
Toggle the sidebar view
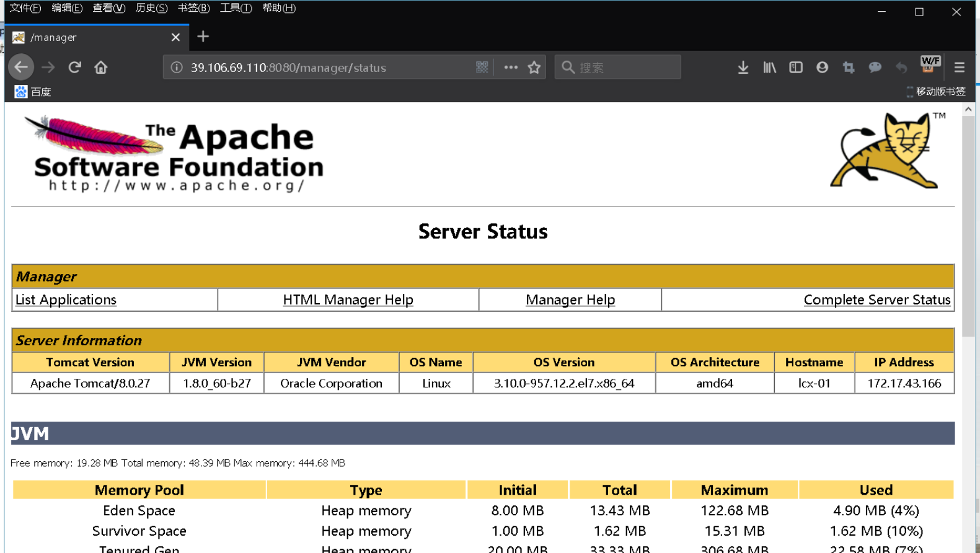point(796,67)
